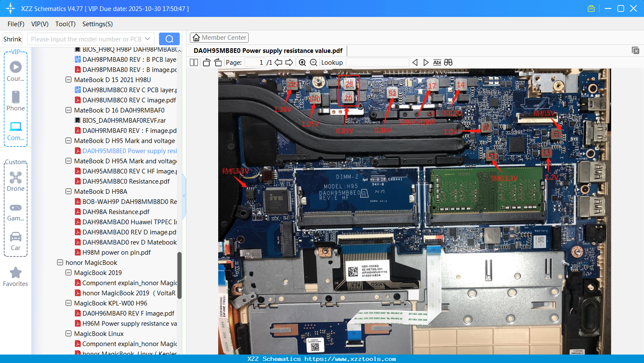Collapse MateBook D H95 Mark and voltage node
644x363 pixels.
click(69, 140)
